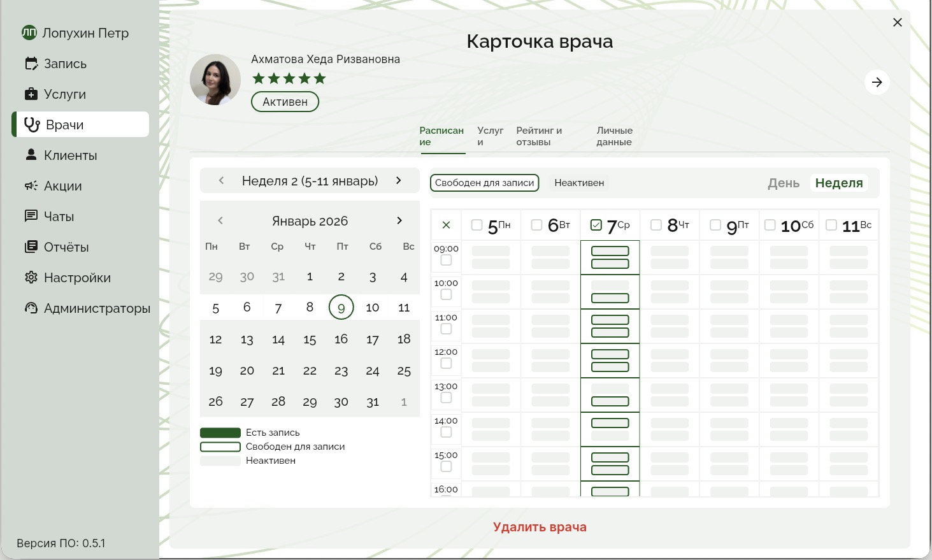
Task: Select the Акции megaphone icon
Action: (x=31, y=185)
